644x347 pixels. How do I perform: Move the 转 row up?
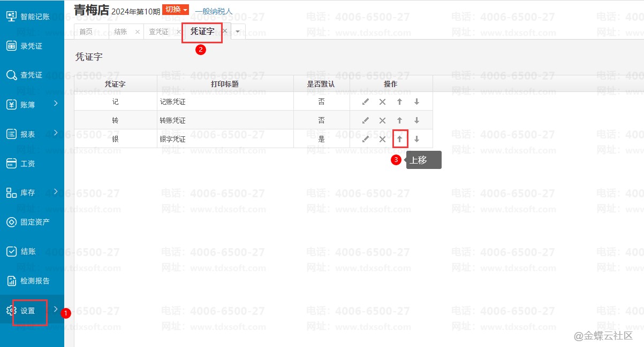coord(399,120)
